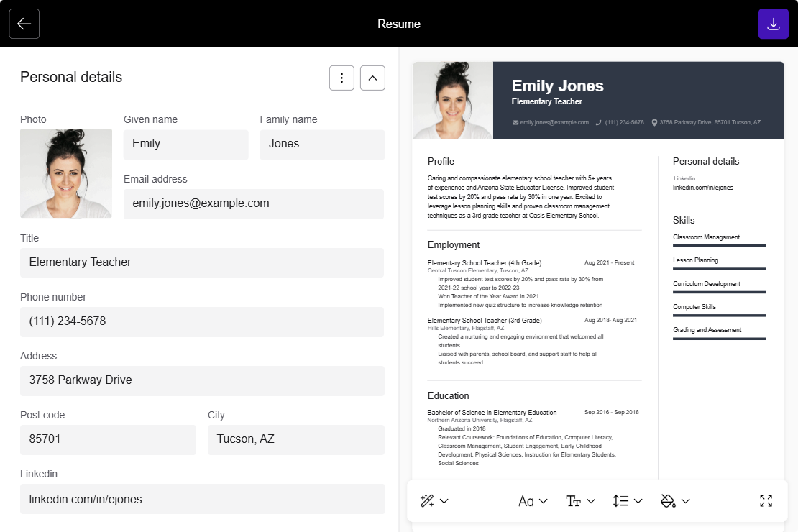Viewport: 798px width, 532px height.
Task: Download the resume using the purple button
Action: (x=773, y=24)
